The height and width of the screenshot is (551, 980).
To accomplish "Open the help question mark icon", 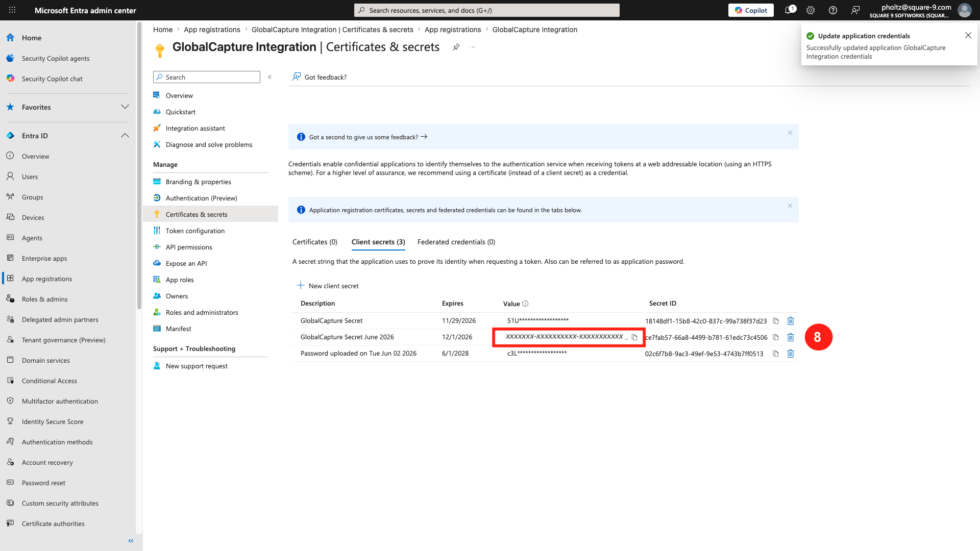I will pos(833,10).
